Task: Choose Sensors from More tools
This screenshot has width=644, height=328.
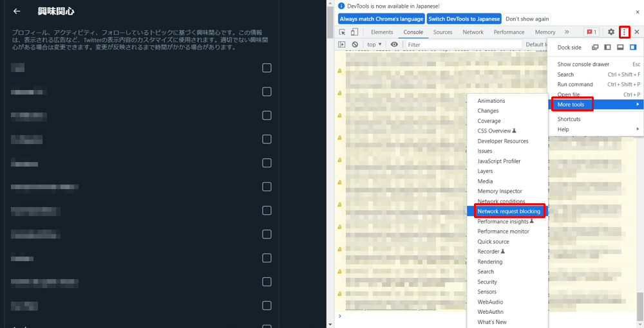Action: [507, 291]
